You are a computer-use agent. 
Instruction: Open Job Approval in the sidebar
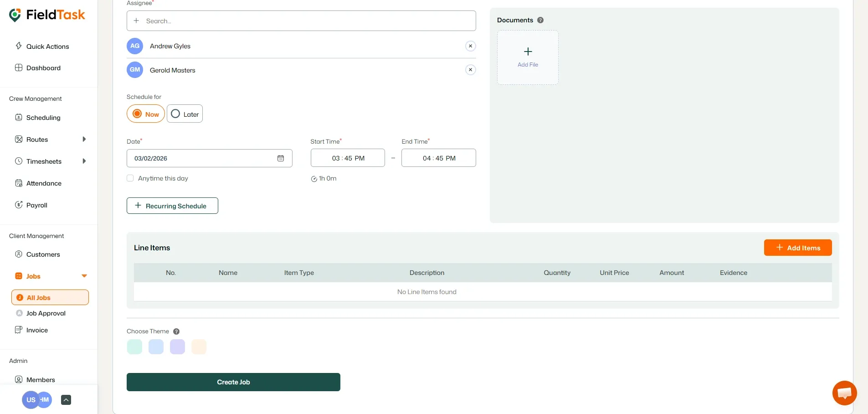46,313
